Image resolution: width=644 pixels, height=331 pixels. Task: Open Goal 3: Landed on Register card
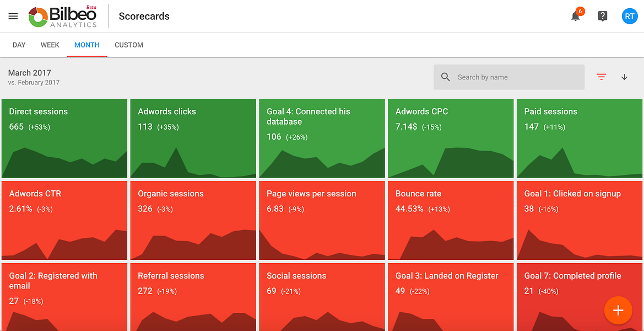451,297
